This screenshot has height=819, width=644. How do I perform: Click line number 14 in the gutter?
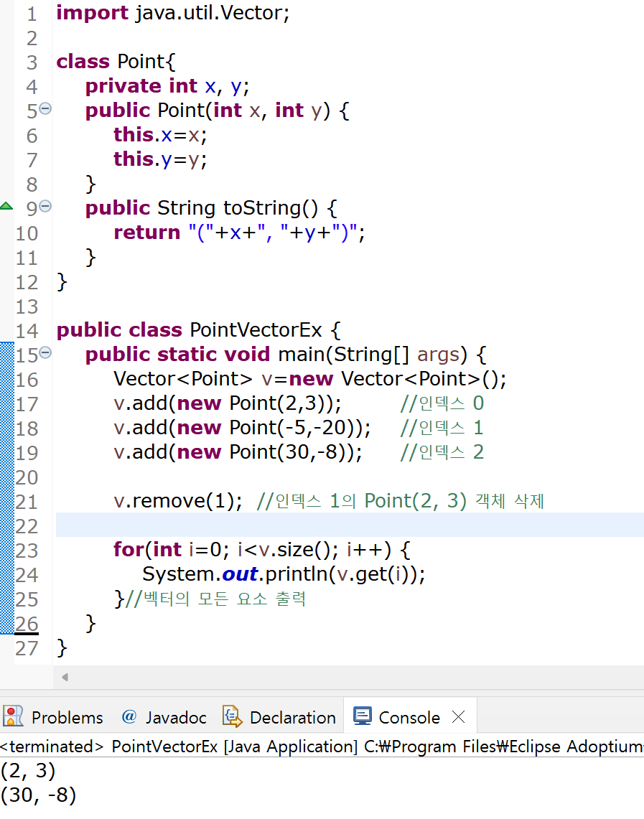(27, 331)
